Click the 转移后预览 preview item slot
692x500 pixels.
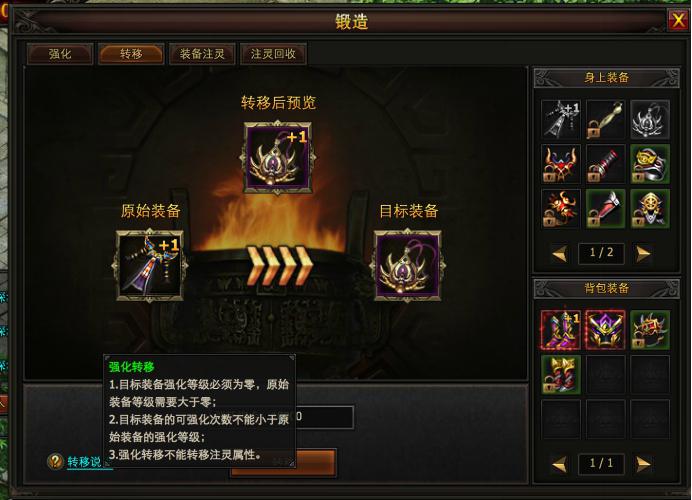point(278,158)
